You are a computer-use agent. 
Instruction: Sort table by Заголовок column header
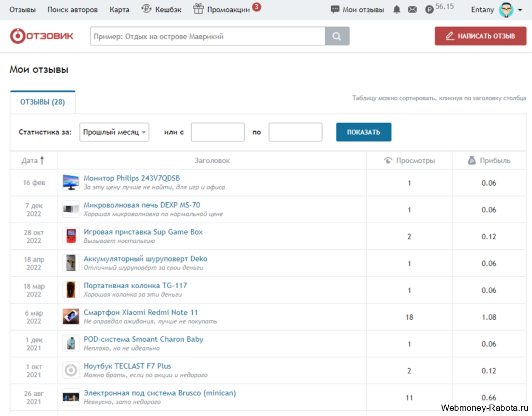pos(212,160)
